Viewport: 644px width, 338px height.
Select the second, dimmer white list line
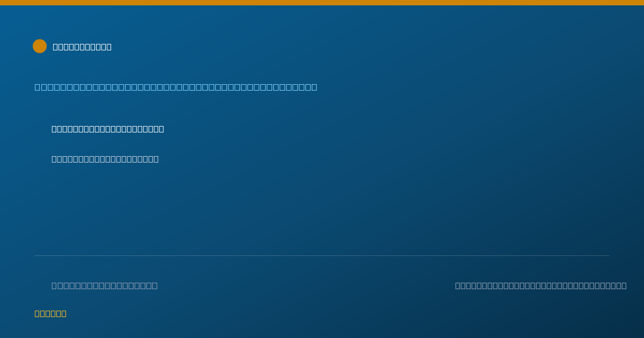pyautogui.click(x=105, y=159)
